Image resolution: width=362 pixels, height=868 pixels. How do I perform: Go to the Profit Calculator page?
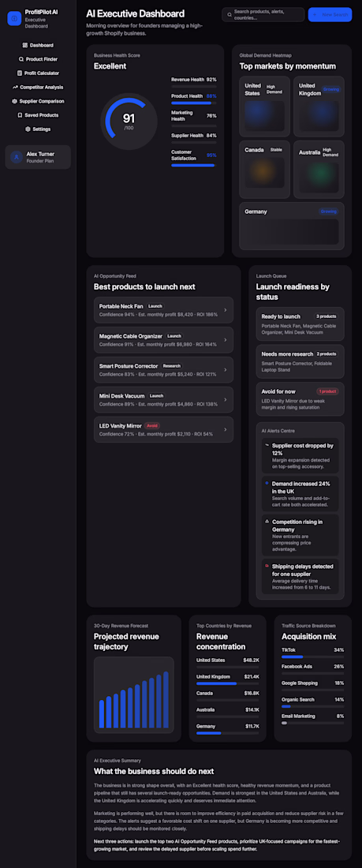(x=38, y=73)
